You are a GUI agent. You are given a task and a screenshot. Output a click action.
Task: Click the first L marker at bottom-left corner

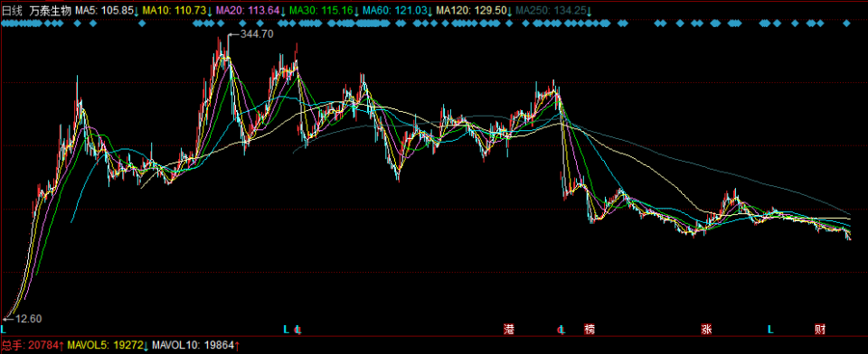click(4, 330)
